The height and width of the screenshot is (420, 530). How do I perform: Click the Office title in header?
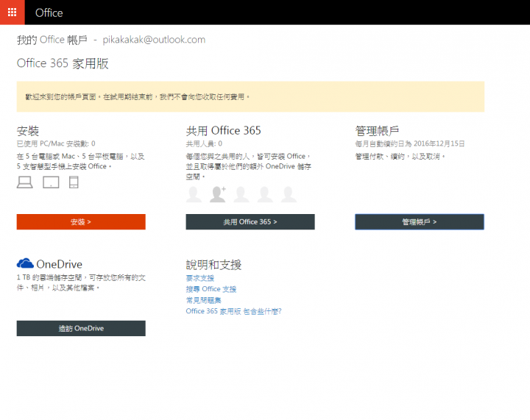click(x=49, y=13)
